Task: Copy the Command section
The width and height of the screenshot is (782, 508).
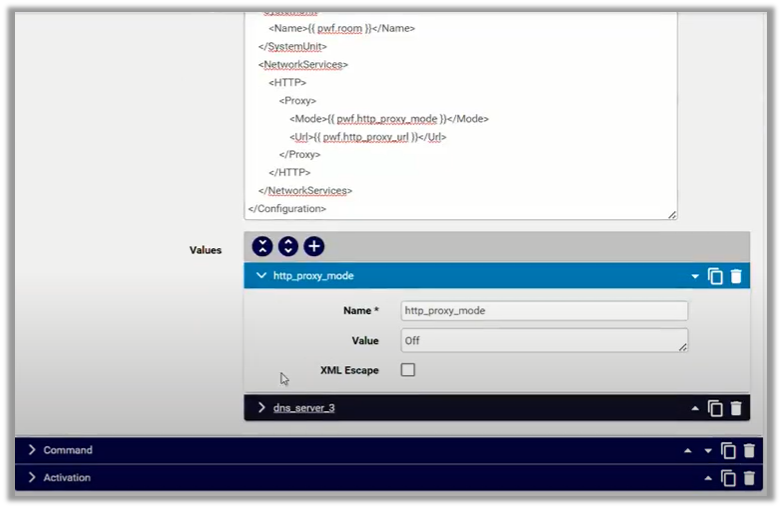Action: (728, 451)
